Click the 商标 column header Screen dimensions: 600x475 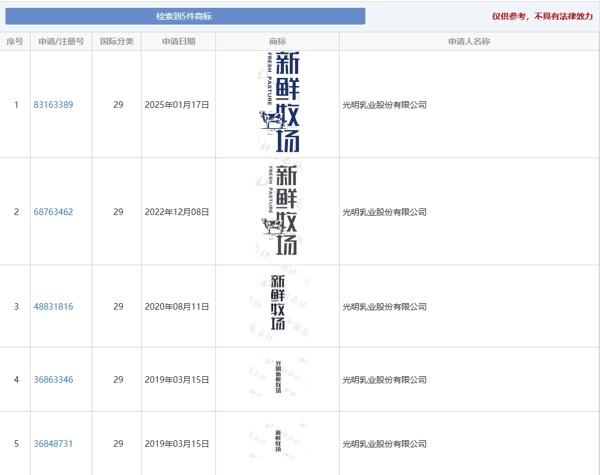(277, 42)
